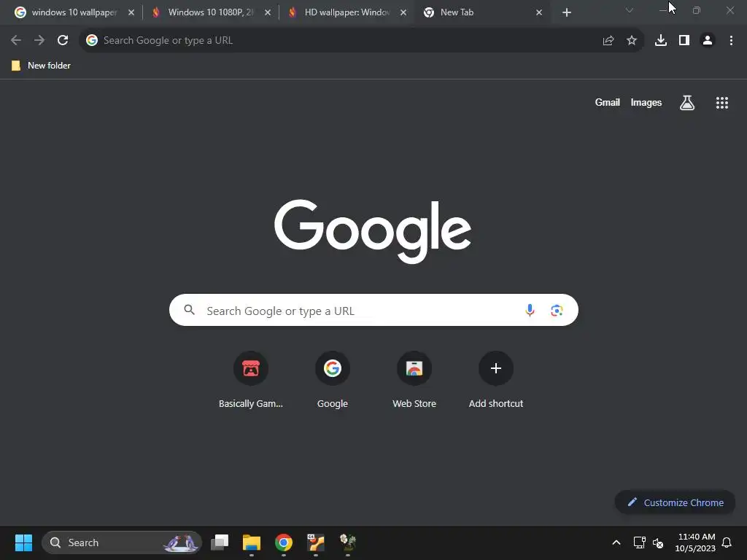Search by image with Google Lens icon
Screen dimensions: 747x560
(557, 311)
